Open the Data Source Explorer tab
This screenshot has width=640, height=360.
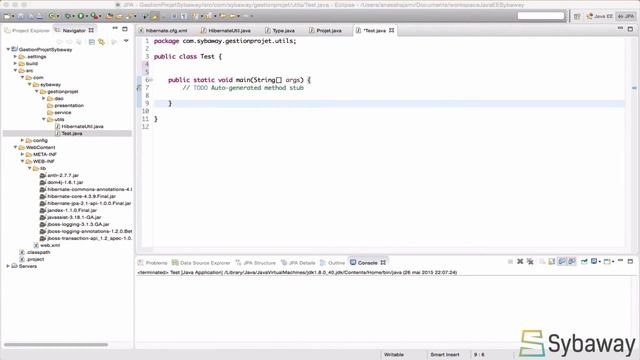tap(201, 263)
